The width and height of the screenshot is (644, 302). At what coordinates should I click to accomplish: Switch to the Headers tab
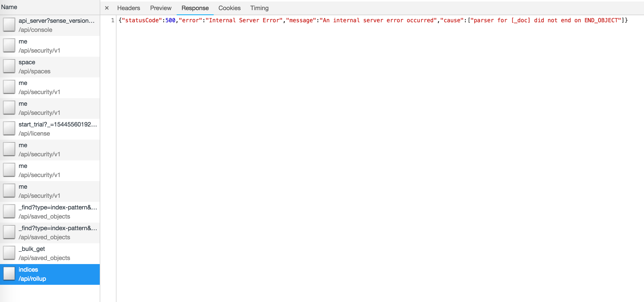tap(128, 8)
